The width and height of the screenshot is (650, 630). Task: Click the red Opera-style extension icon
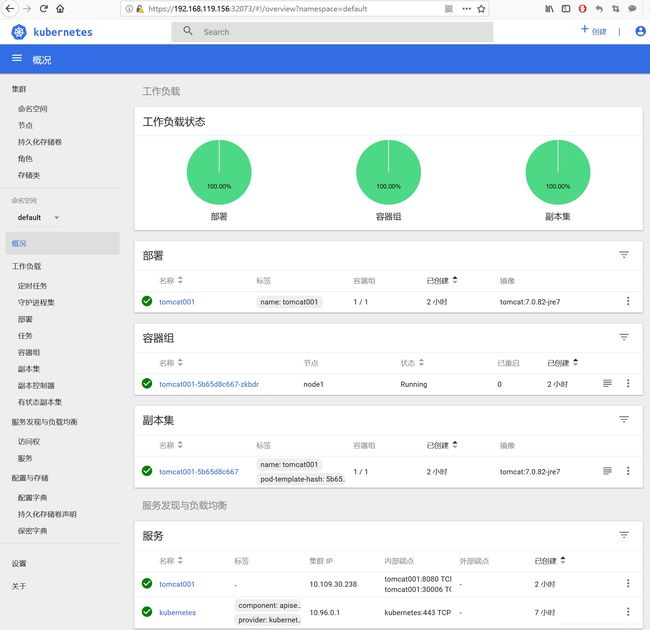(582, 9)
